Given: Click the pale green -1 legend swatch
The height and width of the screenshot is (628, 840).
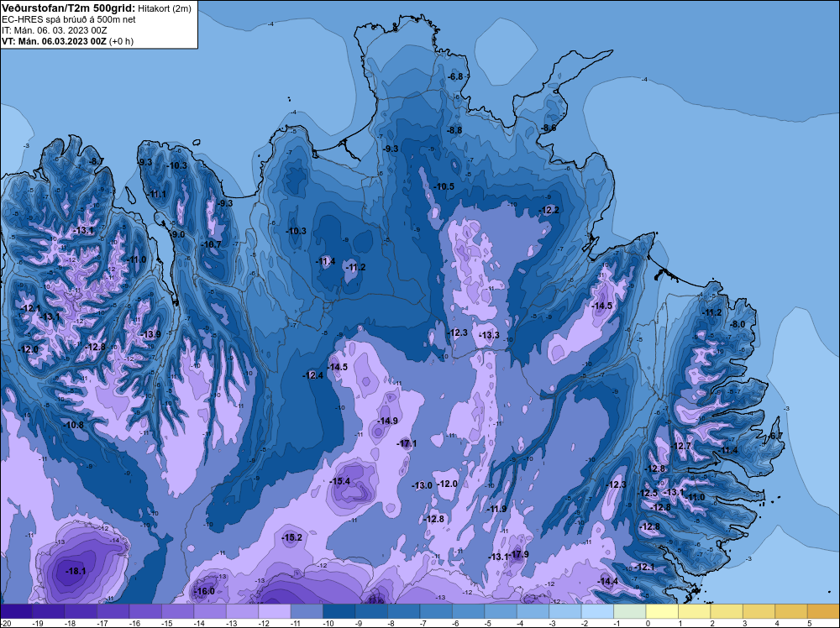Looking at the screenshot, I should tap(629, 611).
